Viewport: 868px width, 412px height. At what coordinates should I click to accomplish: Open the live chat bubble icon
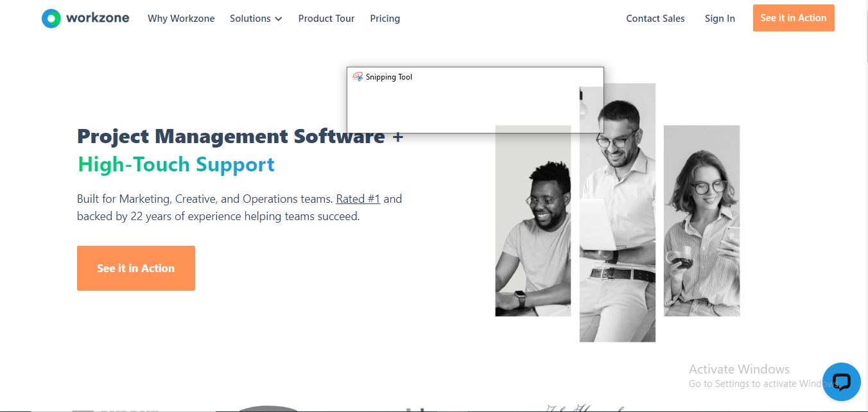tap(841, 382)
